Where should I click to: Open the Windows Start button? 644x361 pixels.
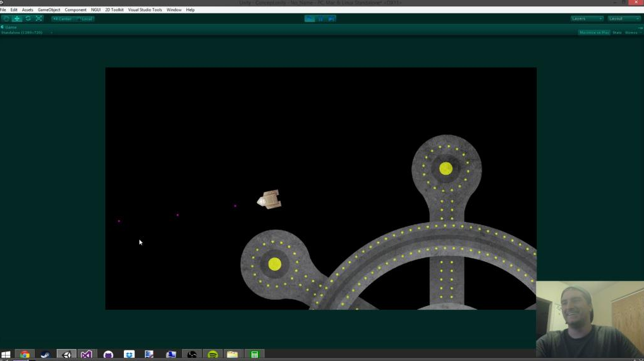tap(6, 355)
